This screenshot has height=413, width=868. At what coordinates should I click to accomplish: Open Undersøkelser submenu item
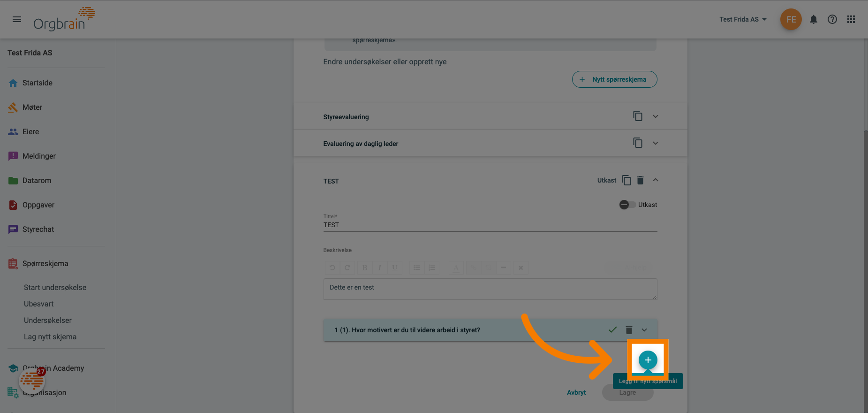click(48, 320)
